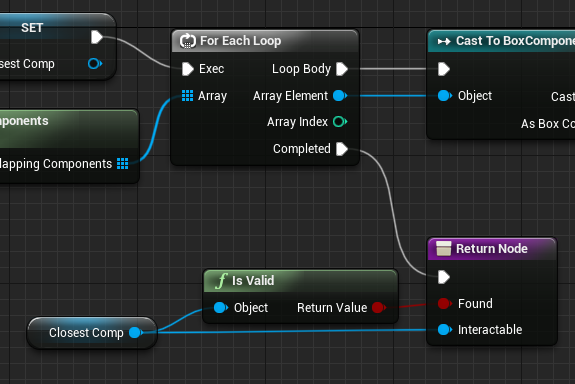Click the Cast node arrow icon
Screen dimensions: 575x384
pyautogui.click(x=444, y=41)
